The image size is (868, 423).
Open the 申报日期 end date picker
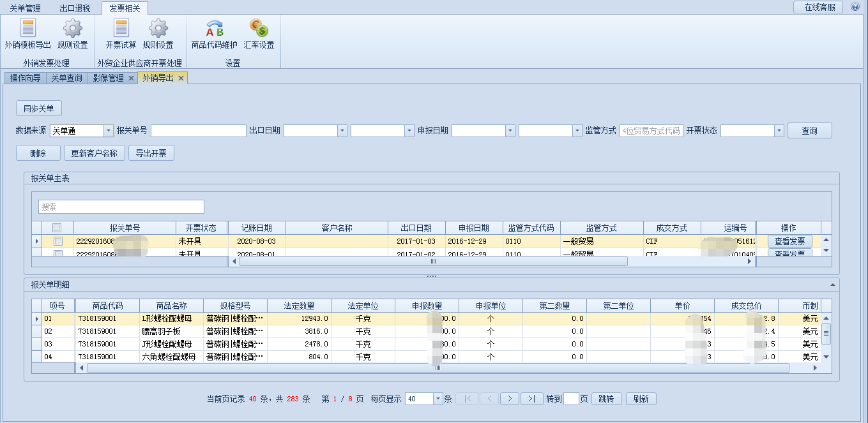tap(577, 131)
